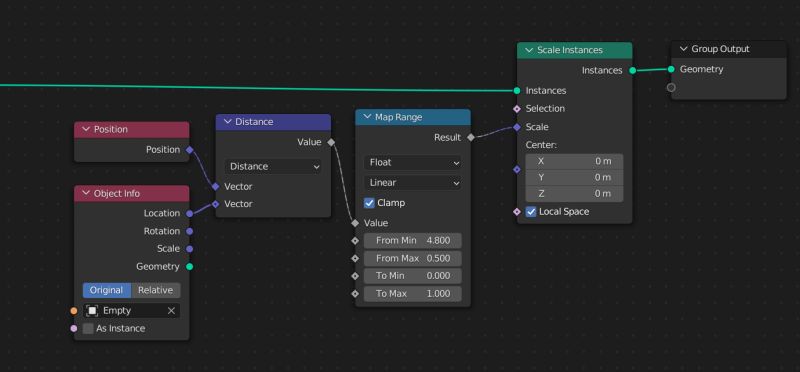Click the Center vector input socket
This screenshot has height=372, width=800.
pyautogui.click(x=517, y=169)
